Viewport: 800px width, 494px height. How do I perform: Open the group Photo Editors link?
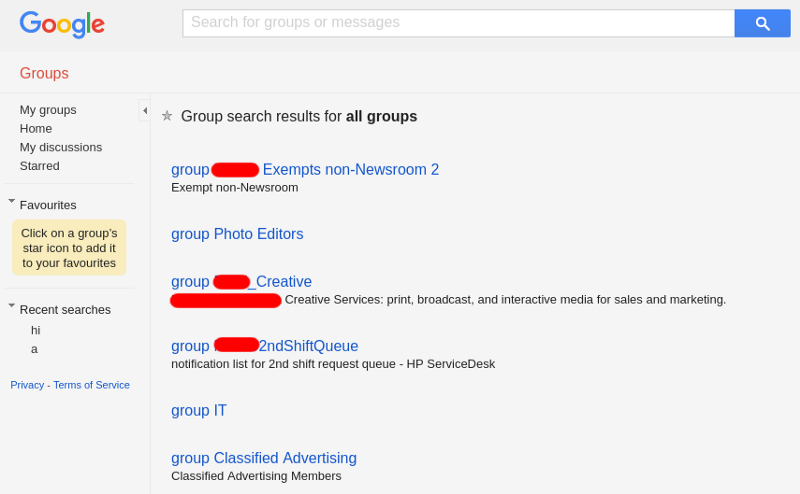click(x=237, y=234)
